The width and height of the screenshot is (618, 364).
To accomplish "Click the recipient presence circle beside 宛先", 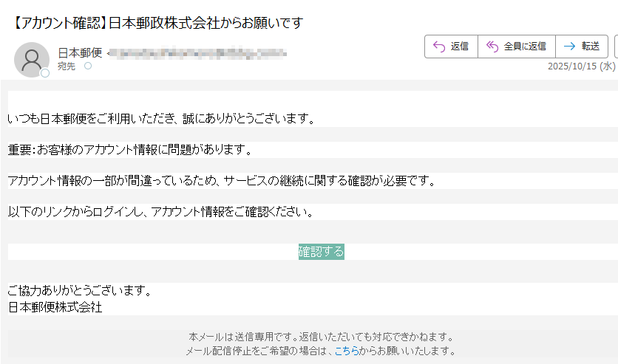I will (x=88, y=66).
